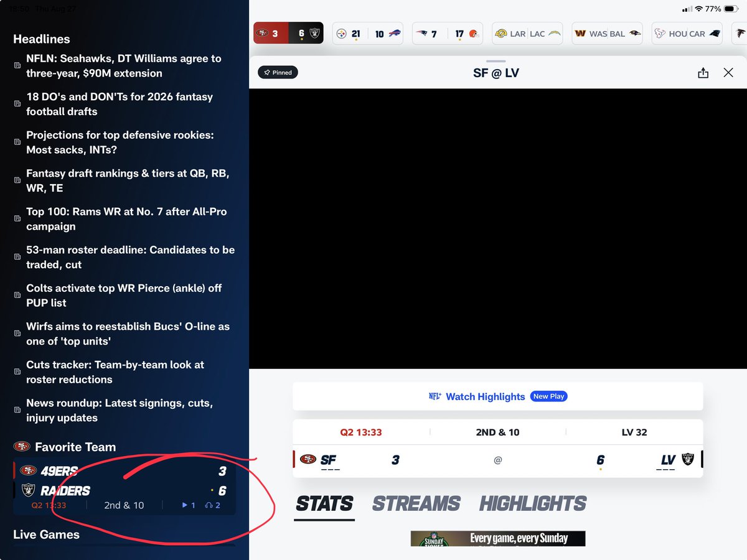Open Top 100 Rams WR headline

coord(126,219)
